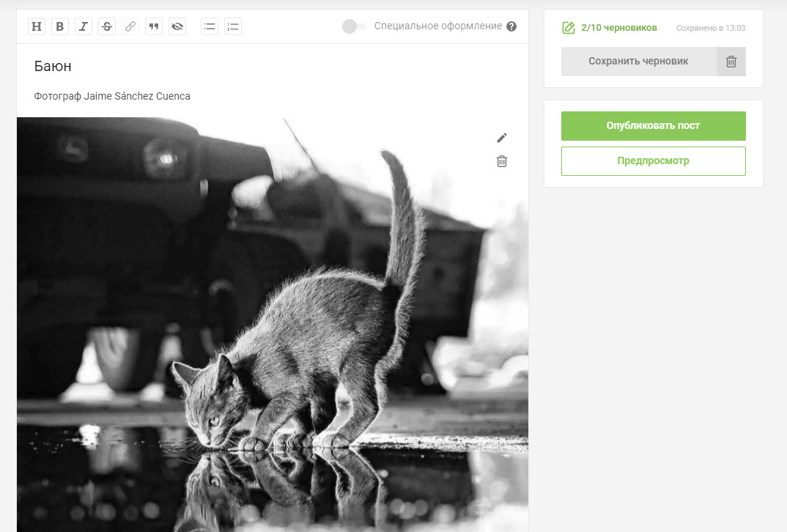Toggle italic formatting in the toolbar
The image size is (787, 532).
[x=84, y=26]
